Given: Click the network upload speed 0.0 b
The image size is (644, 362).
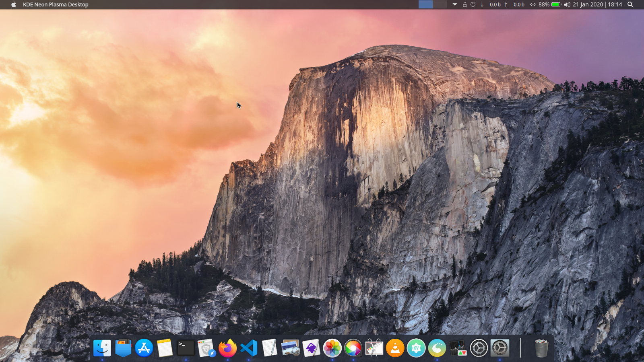Looking at the screenshot, I should click(x=519, y=4).
